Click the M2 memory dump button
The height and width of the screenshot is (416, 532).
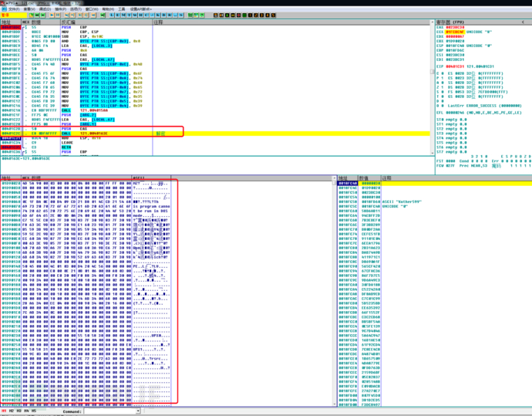pyautogui.click(x=12, y=411)
